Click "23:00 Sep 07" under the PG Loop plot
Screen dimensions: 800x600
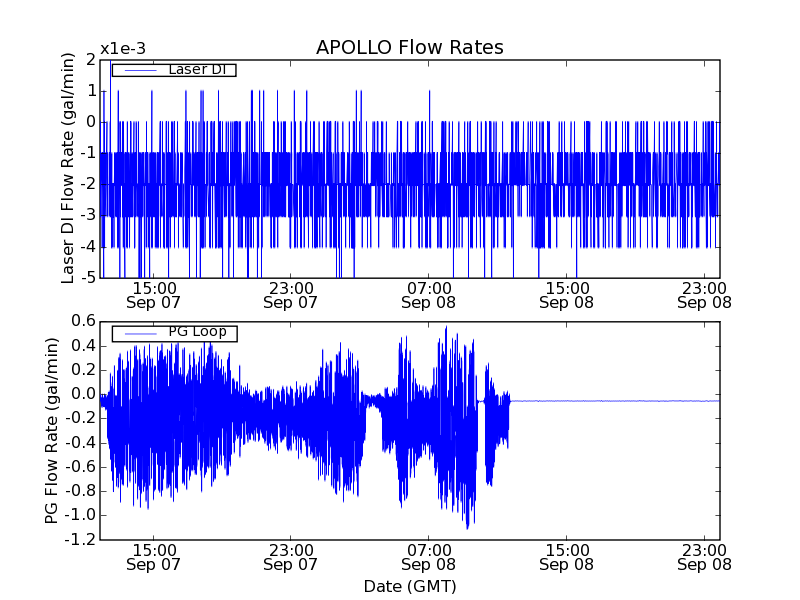[291, 558]
